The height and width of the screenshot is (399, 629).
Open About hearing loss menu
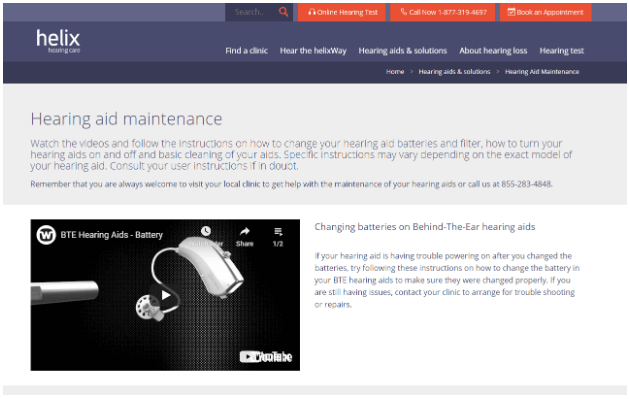[493, 51]
